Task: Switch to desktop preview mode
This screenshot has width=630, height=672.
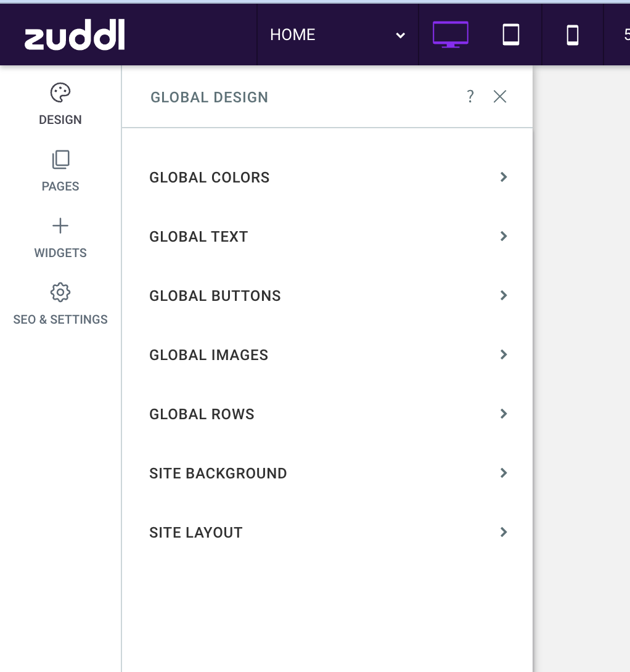Action: point(450,35)
